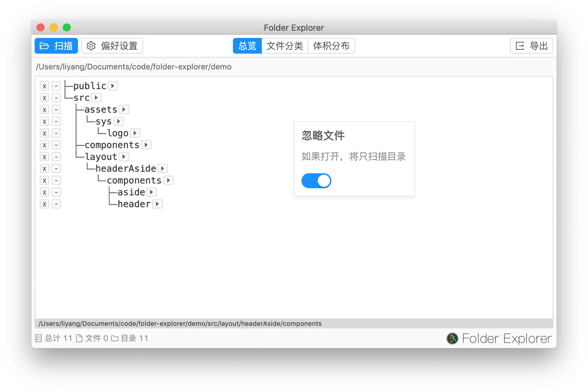This screenshot has width=588, height=392.
Task: Click the minus button beside aside row
Action: pyautogui.click(x=56, y=192)
